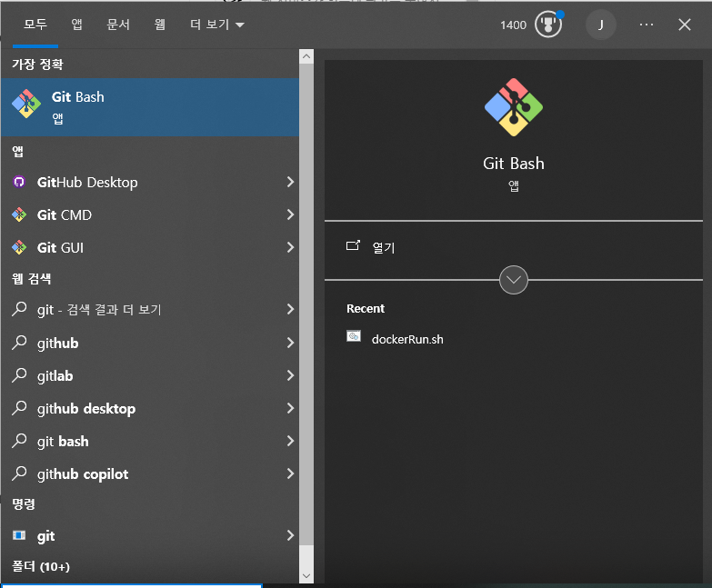Expand the github web search chevron
This screenshot has width=712, height=588.
pos(291,343)
